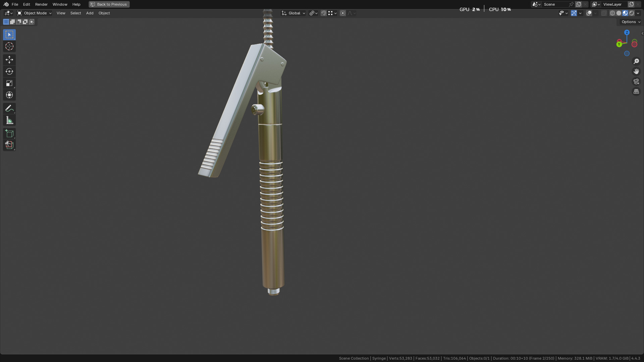This screenshot has height=362, width=644.
Task: Expand the sidebar arrow at viewport edge
Action: click(x=642, y=33)
